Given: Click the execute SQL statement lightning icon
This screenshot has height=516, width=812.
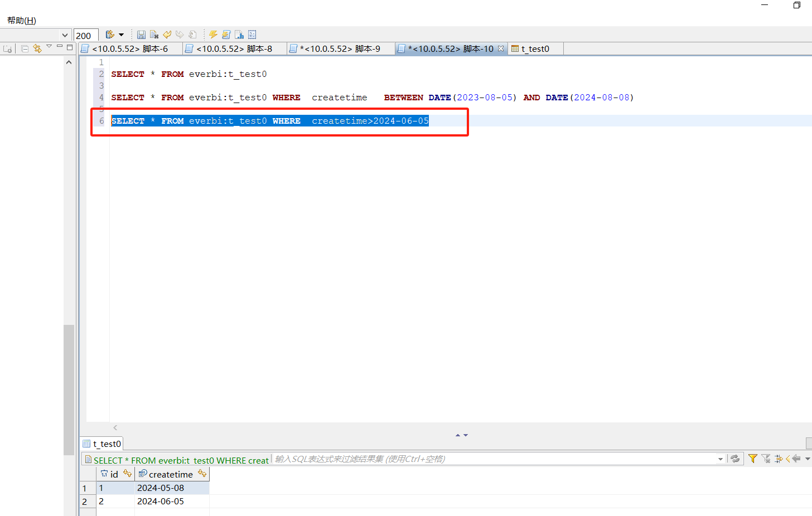Looking at the screenshot, I should tap(213, 35).
